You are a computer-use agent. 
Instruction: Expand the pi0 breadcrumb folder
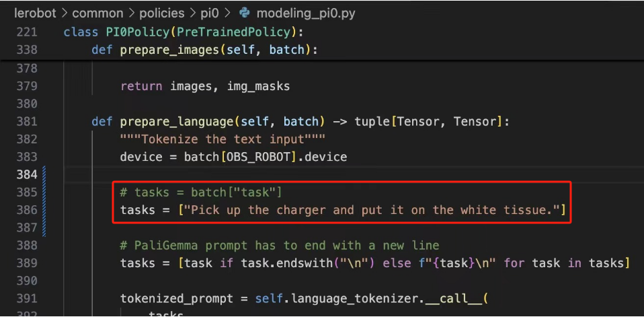(210, 13)
